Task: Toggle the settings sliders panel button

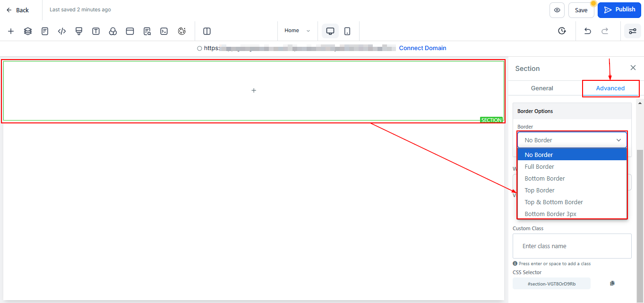Action: (x=632, y=31)
